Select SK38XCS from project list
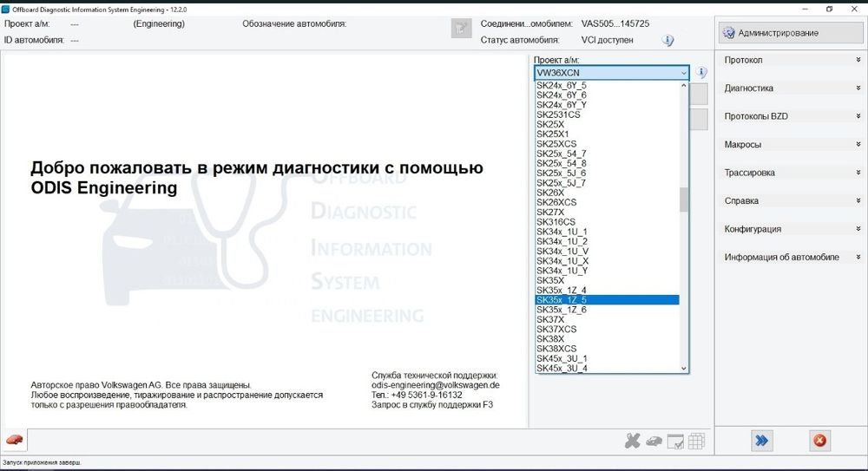 pos(607,349)
